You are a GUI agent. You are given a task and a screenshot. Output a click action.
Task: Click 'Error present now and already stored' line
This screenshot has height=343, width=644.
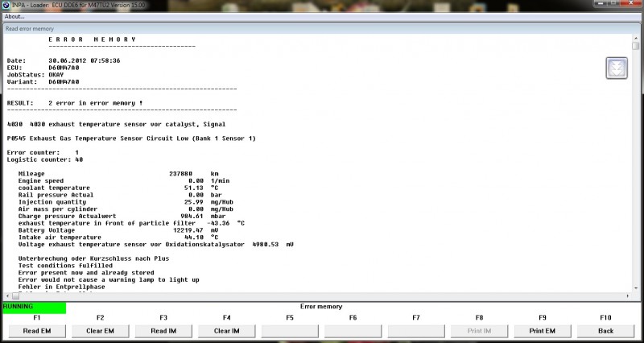(x=86, y=273)
